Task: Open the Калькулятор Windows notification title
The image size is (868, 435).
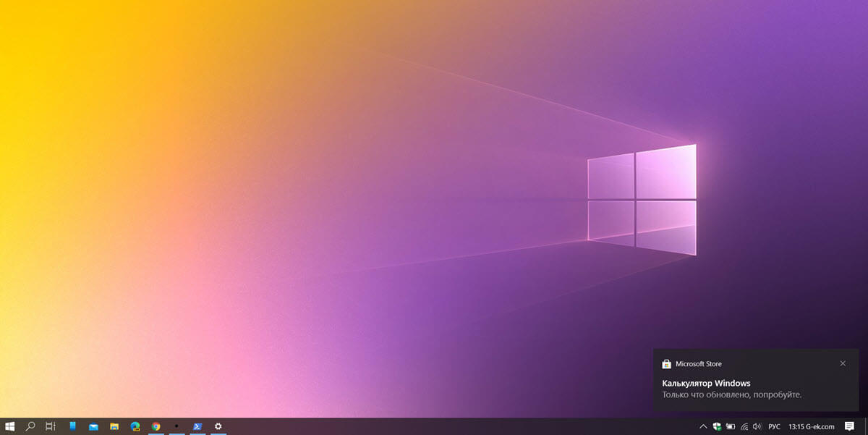Action: [706, 383]
